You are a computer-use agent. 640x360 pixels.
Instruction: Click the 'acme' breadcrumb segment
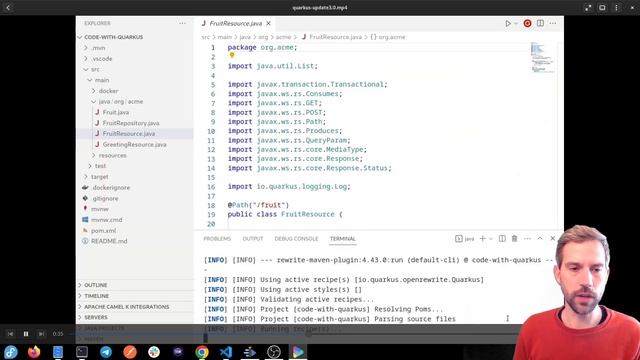click(x=283, y=37)
